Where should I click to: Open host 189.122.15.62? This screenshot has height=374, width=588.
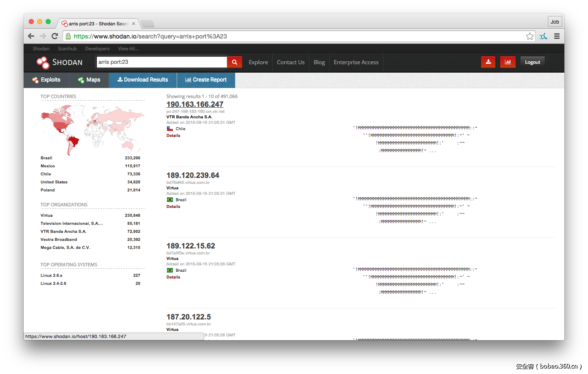pyautogui.click(x=191, y=246)
